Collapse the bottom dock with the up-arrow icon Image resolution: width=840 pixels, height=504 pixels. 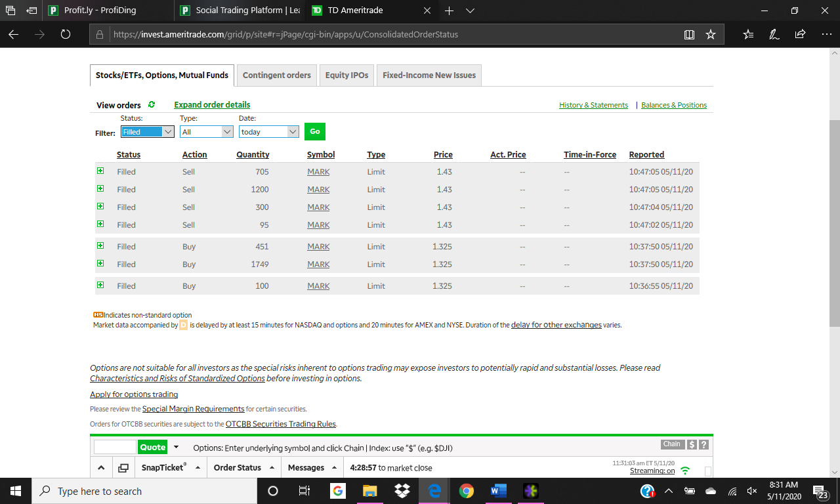coord(101,468)
